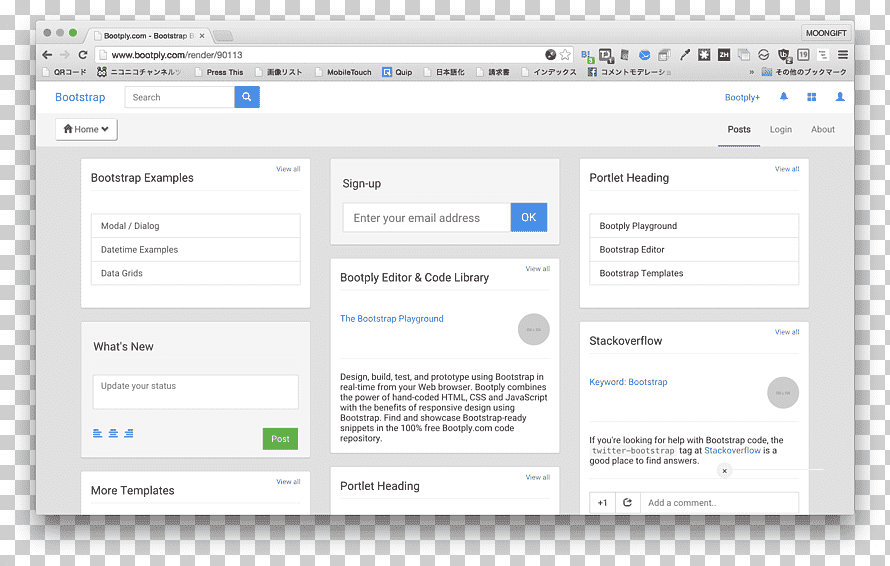Screen dimensions: 890x566
Task: Click the Bootstrap brand link
Action: click(x=80, y=97)
